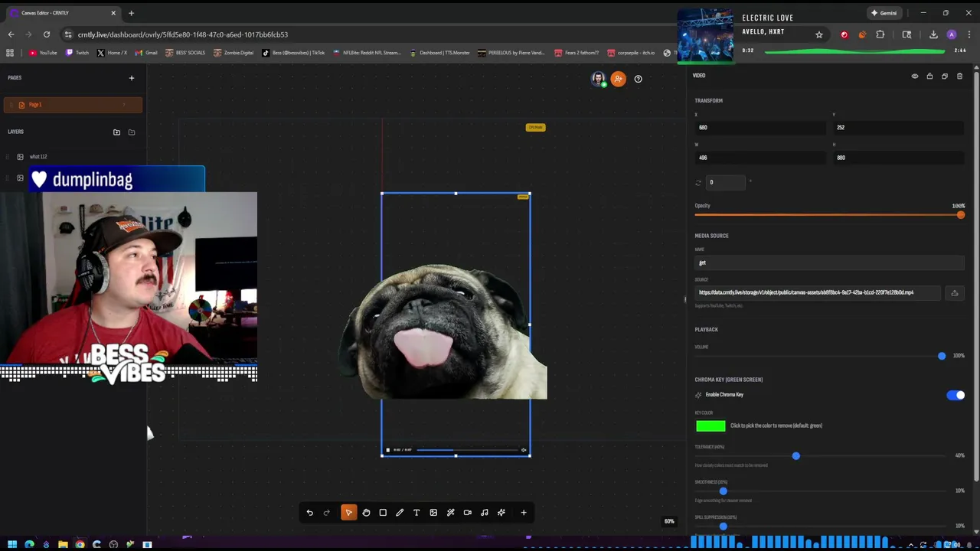Add an audio music element
980x551 pixels.
(485, 513)
